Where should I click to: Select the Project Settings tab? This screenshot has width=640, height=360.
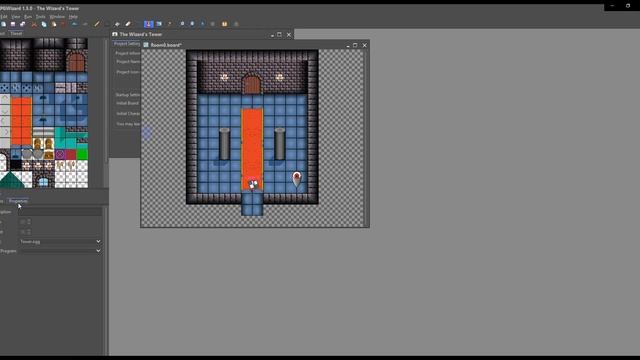point(127,43)
